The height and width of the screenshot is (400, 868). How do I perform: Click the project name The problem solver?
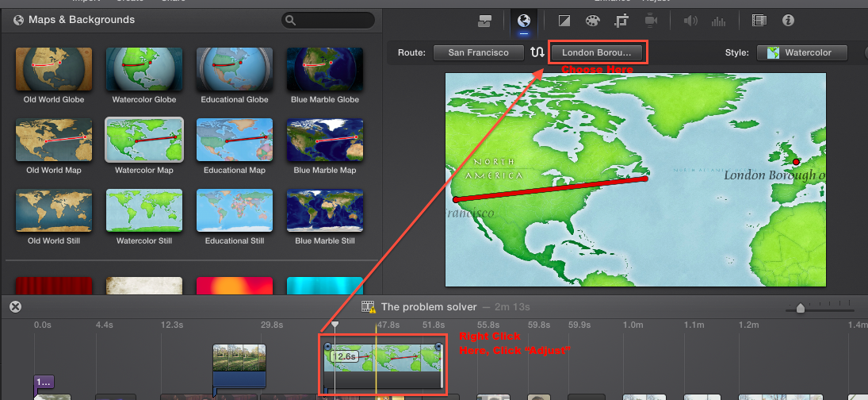429,307
